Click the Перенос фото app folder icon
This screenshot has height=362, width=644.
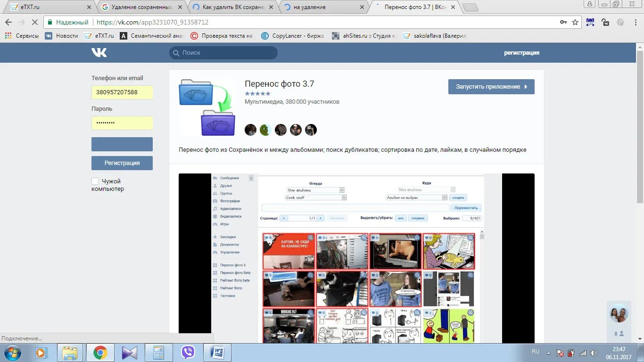coord(207,107)
